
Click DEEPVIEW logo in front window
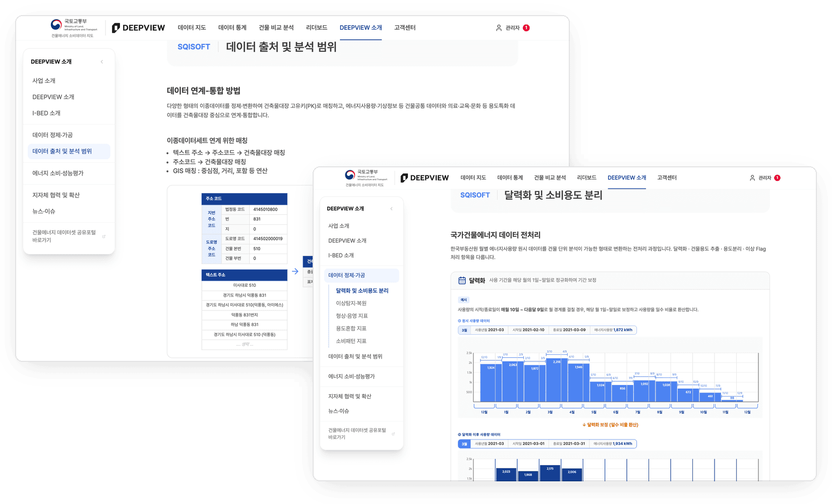pyautogui.click(x=425, y=178)
